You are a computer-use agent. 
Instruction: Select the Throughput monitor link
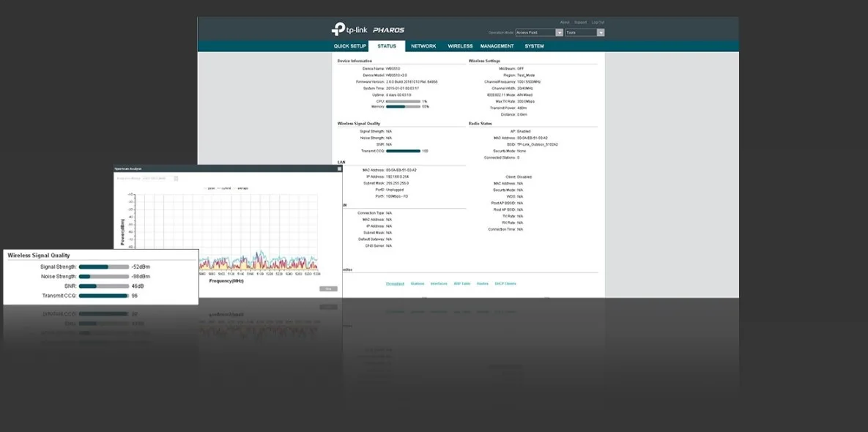(395, 283)
